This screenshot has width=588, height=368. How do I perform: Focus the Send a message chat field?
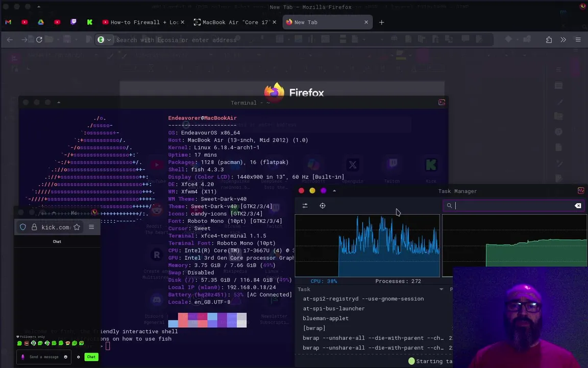(43, 357)
